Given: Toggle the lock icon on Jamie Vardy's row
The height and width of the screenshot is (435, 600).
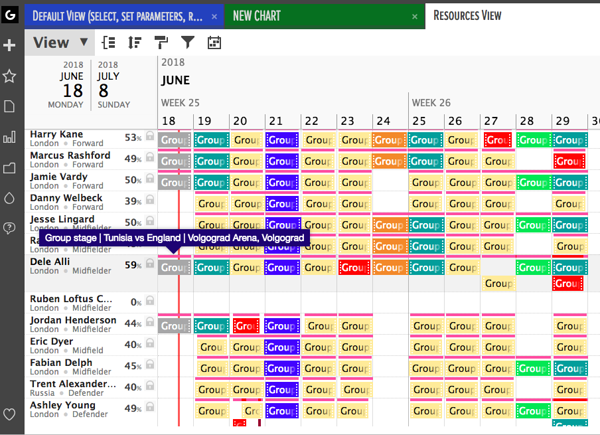Looking at the screenshot, I should pyautogui.click(x=150, y=178).
